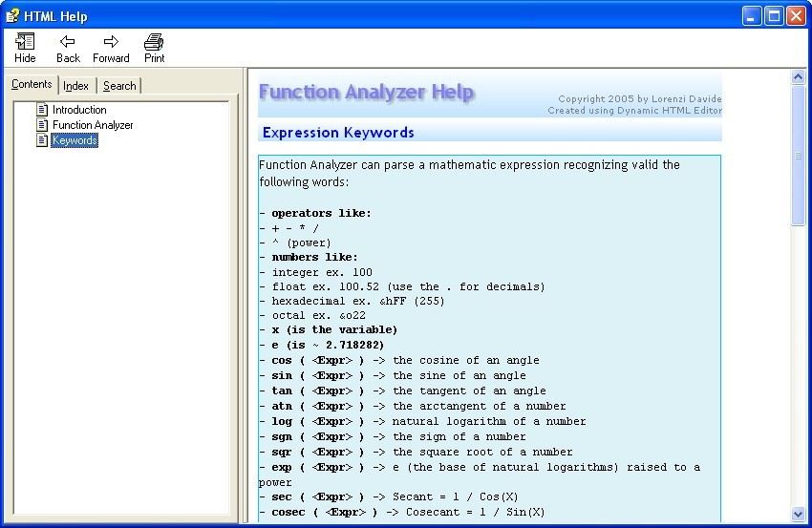Click the tan tangent keyword line

pos(402,391)
